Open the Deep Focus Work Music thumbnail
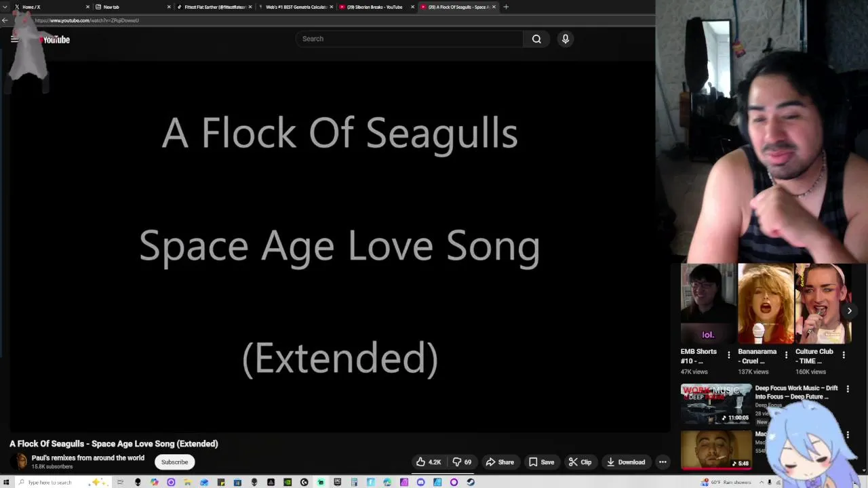The width and height of the screenshot is (868, 488). [x=716, y=403]
